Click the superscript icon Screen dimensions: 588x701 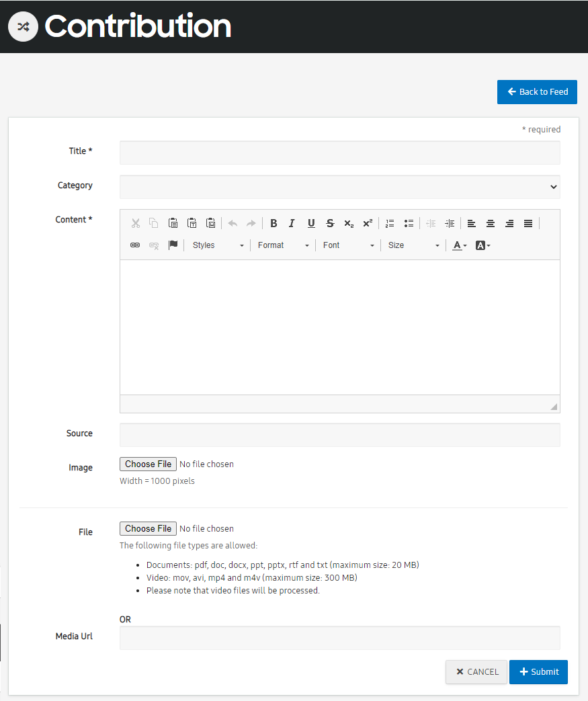click(x=368, y=223)
